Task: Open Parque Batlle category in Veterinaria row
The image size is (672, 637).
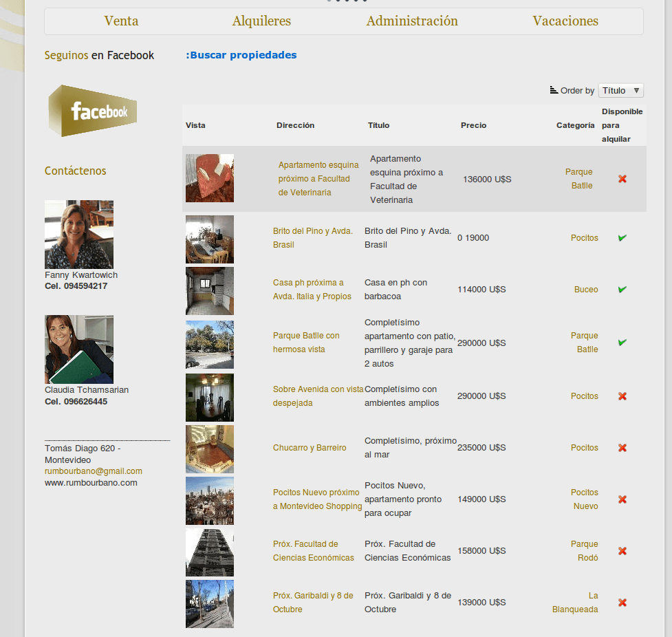Action: [579, 179]
